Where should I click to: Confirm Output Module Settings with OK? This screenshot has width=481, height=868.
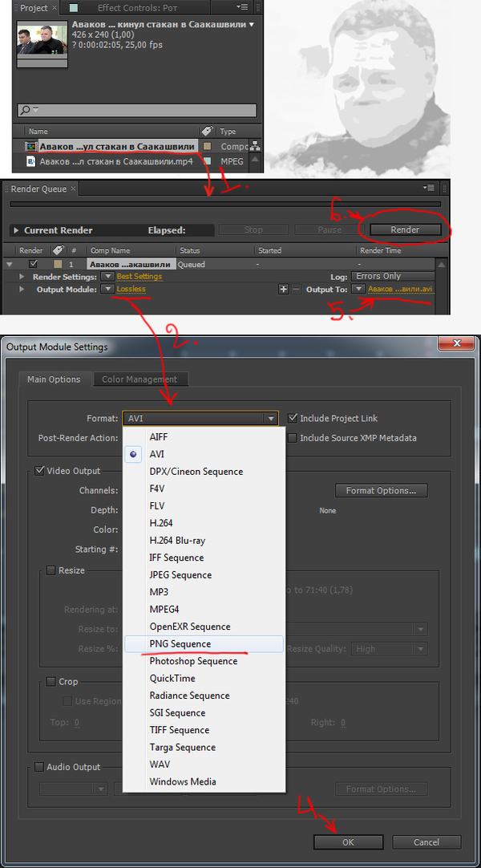[348, 842]
